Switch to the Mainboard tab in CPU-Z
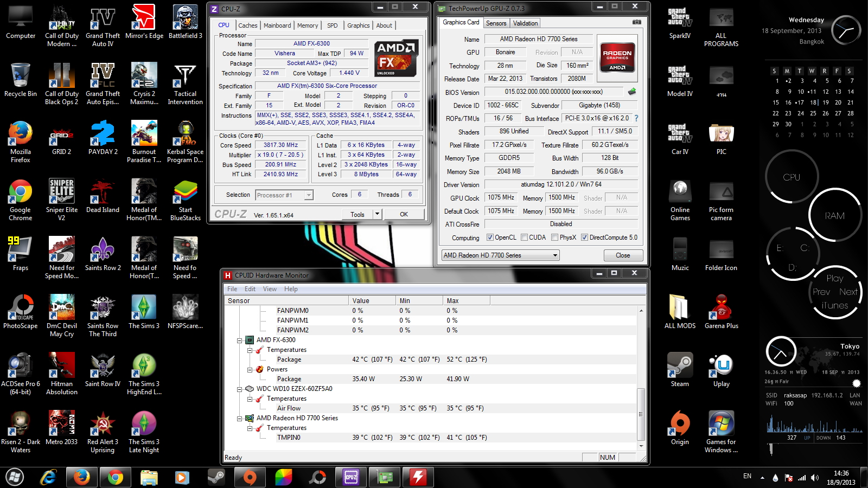 (x=277, y=25)
